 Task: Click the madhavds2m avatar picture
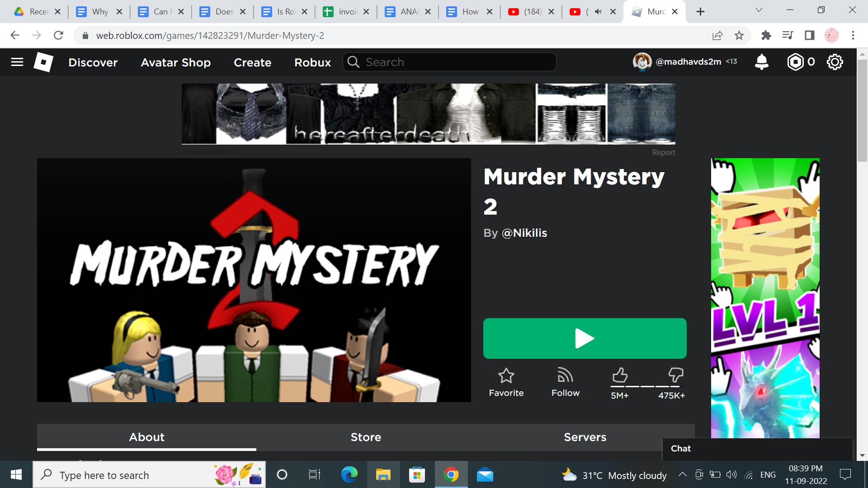(x=642, y=62)
